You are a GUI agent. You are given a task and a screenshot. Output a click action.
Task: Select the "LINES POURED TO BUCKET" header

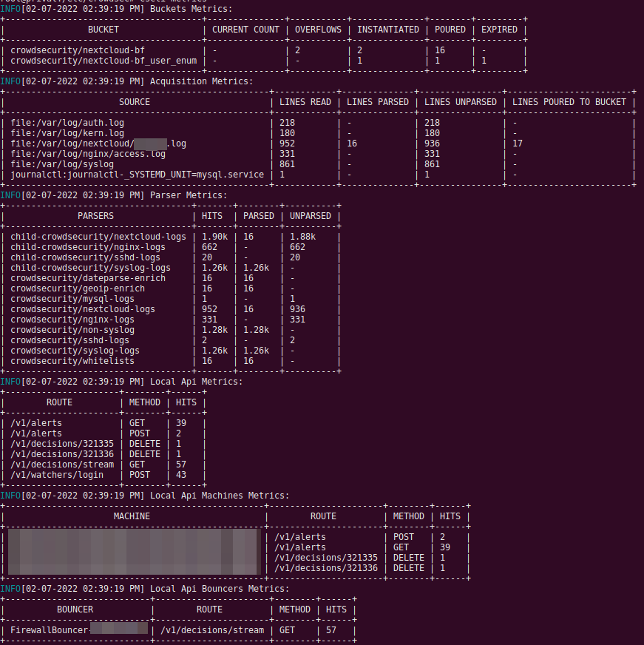[x=569, y=102]
